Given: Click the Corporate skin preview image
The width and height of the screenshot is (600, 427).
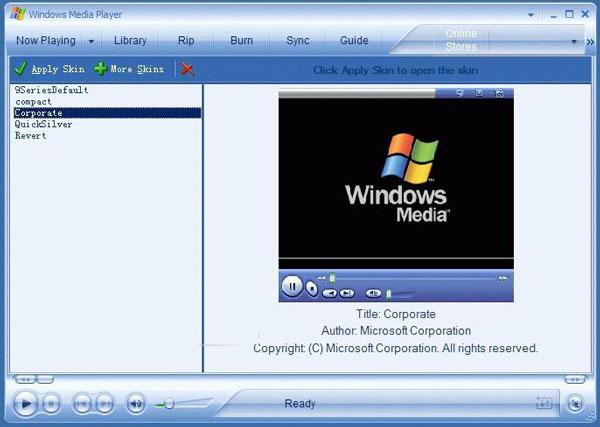Looking at the screenshot, I should 396,195.
